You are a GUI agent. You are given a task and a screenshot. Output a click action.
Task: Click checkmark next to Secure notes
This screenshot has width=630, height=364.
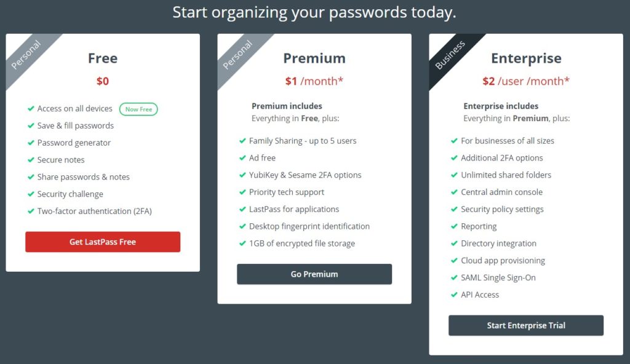click(x=31, y=160)
